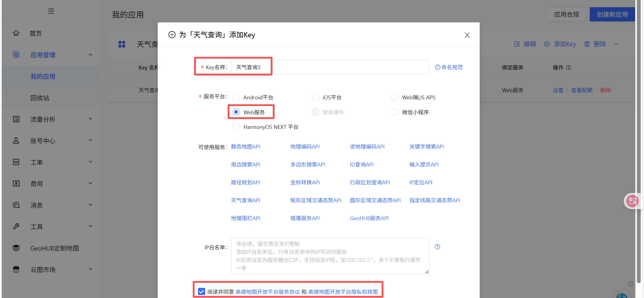
Task: Expand the 工具 menu chevron
Action: 90,226
